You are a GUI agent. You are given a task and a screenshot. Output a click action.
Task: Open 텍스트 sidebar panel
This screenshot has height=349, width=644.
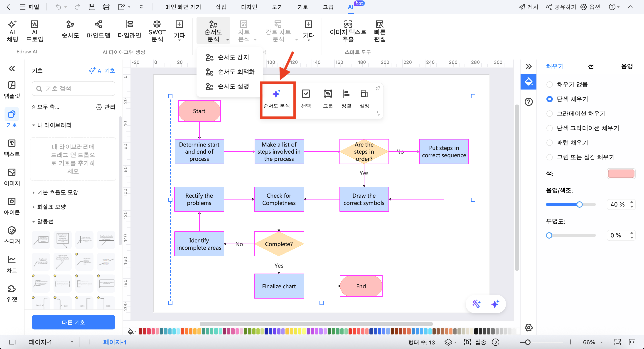click(x=12, y=148)
